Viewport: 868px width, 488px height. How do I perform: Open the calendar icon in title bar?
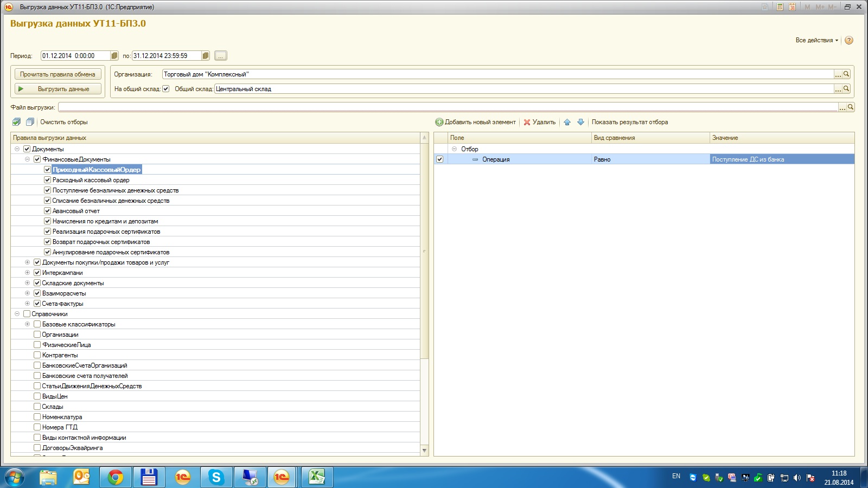click(x=793, y=7)
